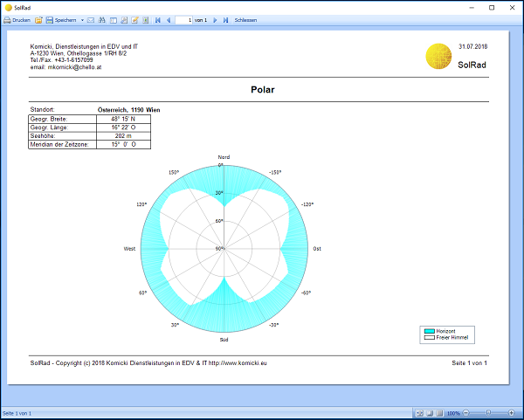The width and height of the screenshot is (524, 420).
Task: Go to the first page
Action: (157, 19)
